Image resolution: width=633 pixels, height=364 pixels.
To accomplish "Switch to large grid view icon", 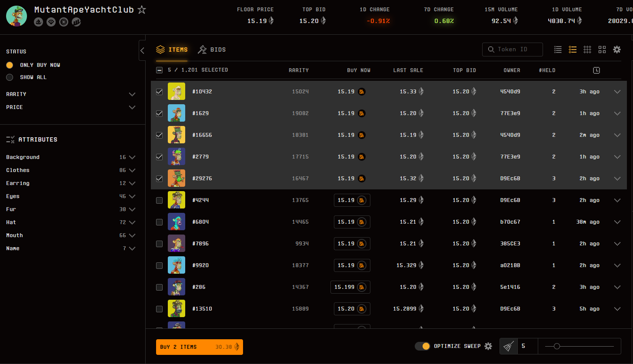I will (x=602, y=50).
